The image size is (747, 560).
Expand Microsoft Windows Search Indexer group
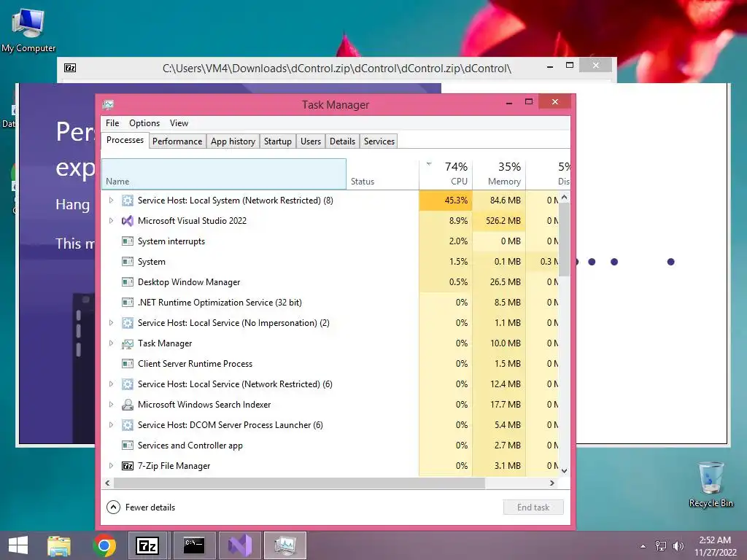[111, 405]
